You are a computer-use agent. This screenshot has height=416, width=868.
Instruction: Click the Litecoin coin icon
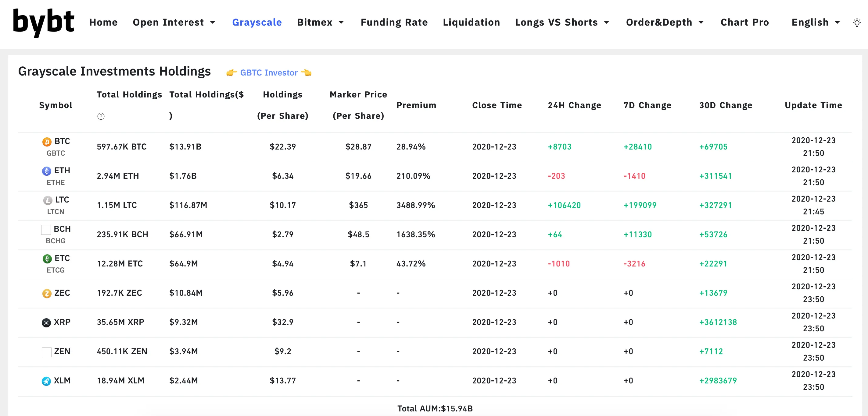coord(48,200)
